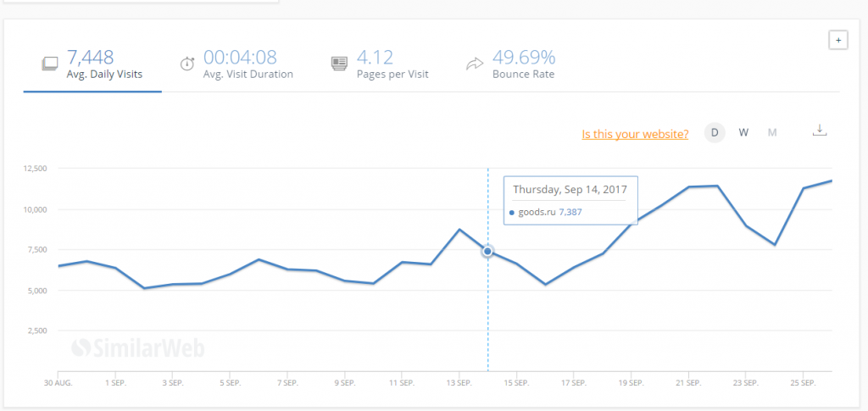Click the goods.ru legend dot in tooltip
Screen dimensions: 868x411
tap(513, 212)
